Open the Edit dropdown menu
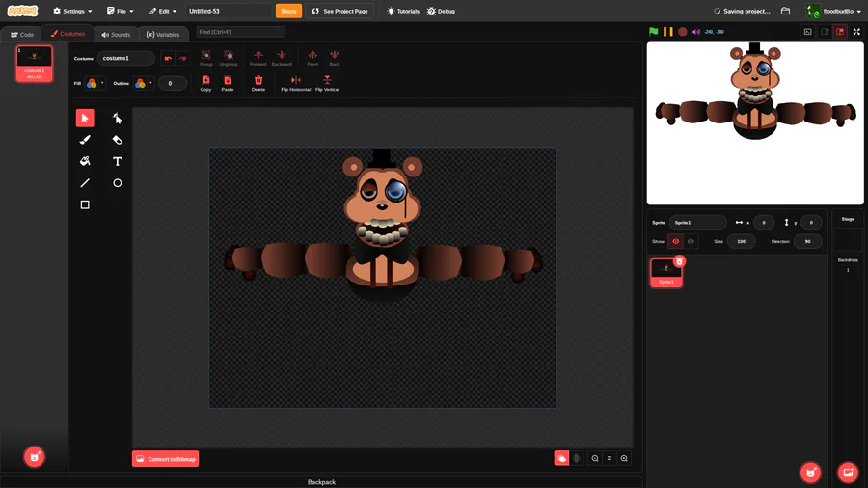Viewport: 868px width, 488px height. click(163, 11)
